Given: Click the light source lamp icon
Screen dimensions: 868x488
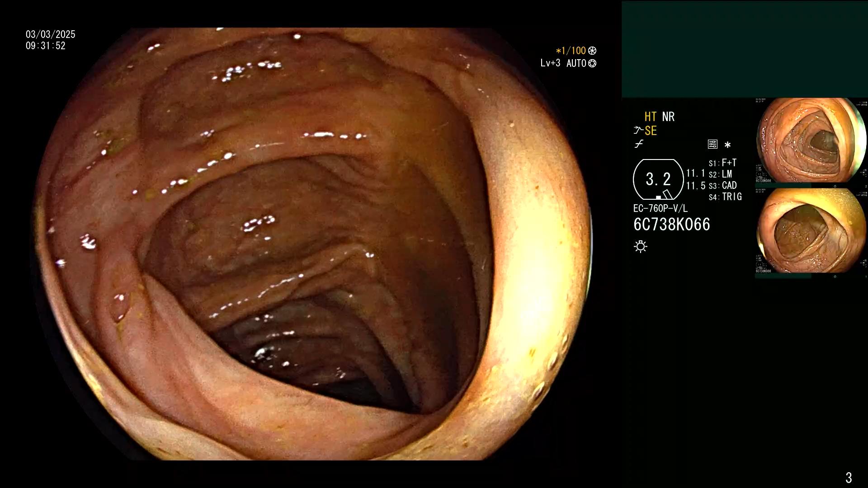Looking at the screenshot, I should [x=641, y=246].
